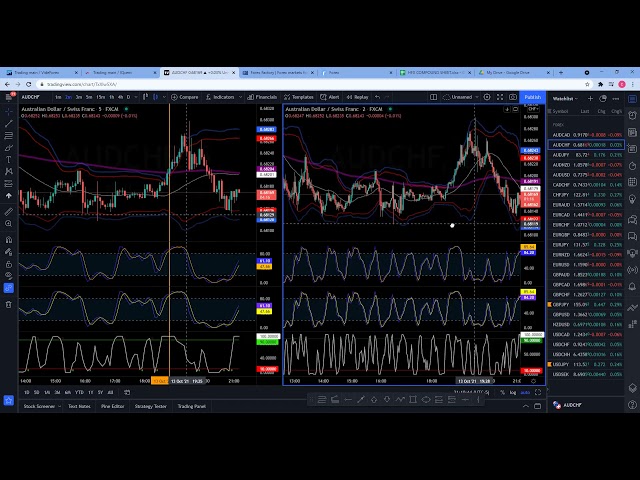
Task: Click the Compare symbol button
Action: coord(184,97)
